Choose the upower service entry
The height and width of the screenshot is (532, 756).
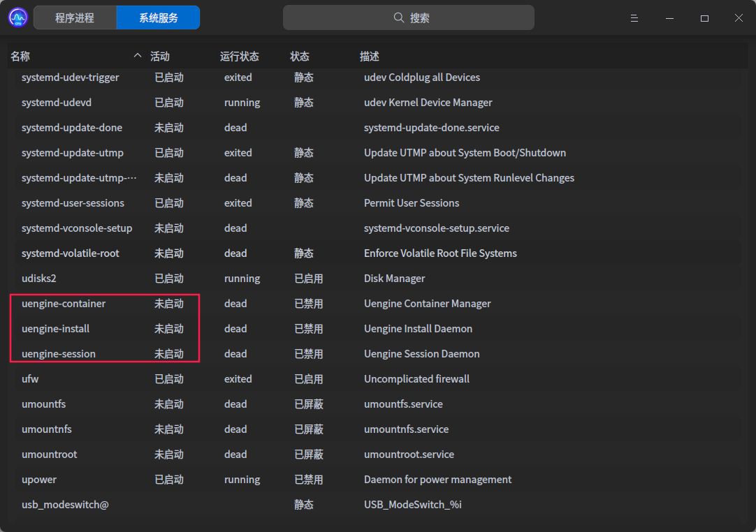pos(39,480)
